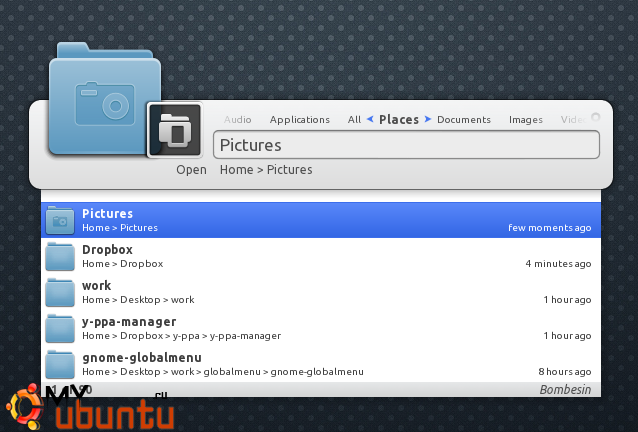
Task: Click the dark Open action icon
Action: point(175,130)
